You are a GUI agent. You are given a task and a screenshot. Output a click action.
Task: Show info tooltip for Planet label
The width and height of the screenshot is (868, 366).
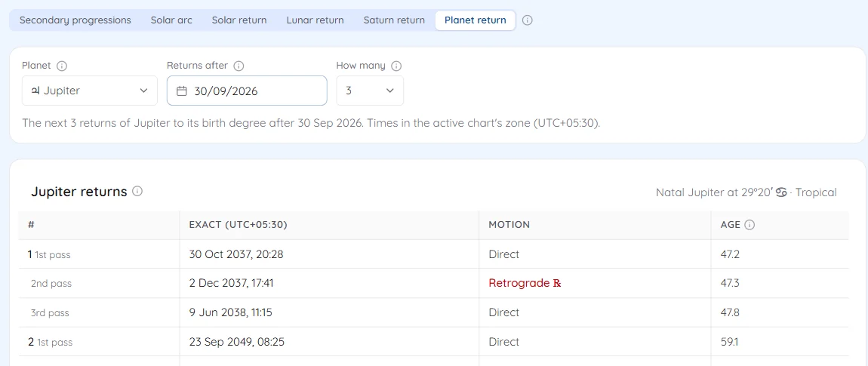(62, 66)
